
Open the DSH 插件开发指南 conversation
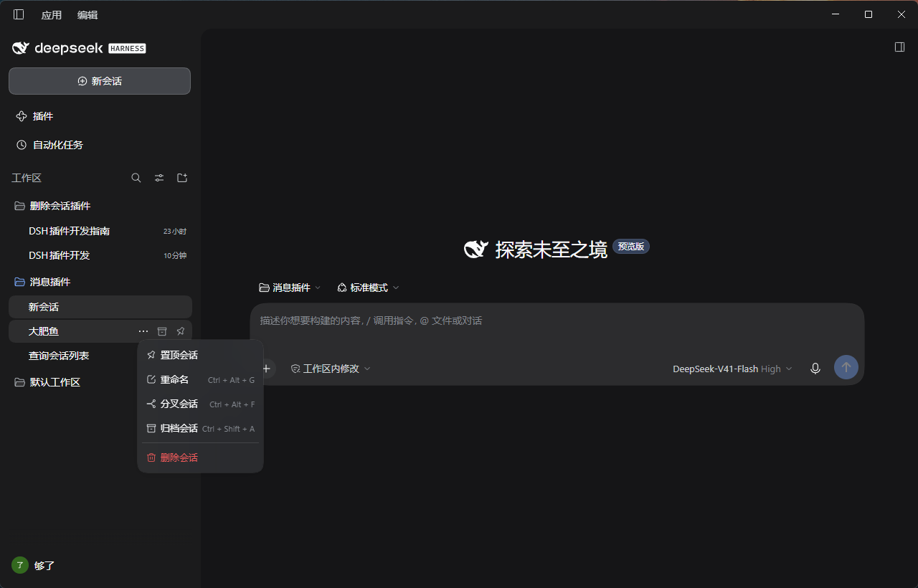click(100, 231)
